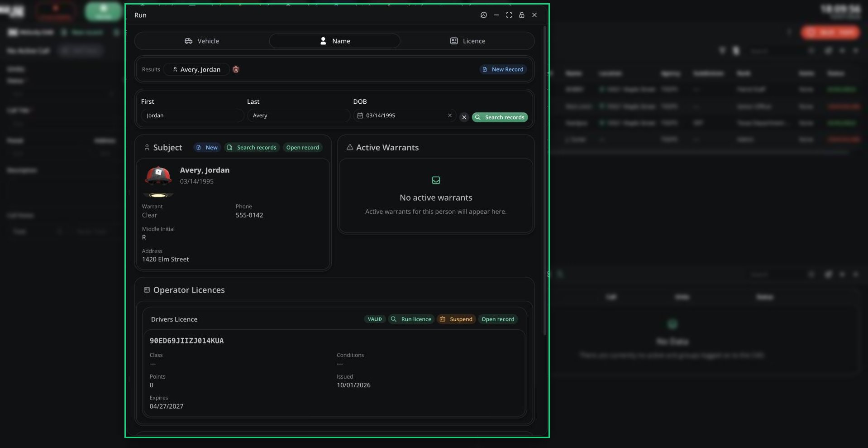Viewport: 868px width, 448px height.
Task: Focus the First name field containing Jordan
Action: click(192, 116)
